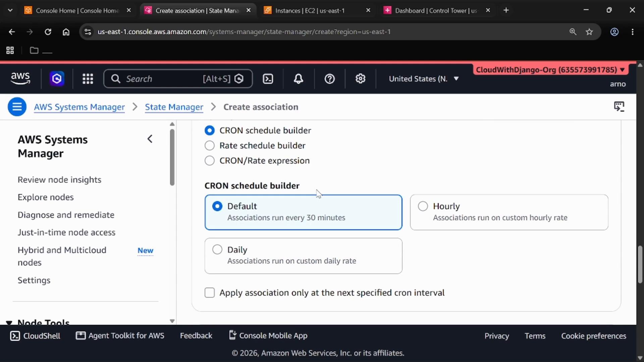The image size is (644, 362).
Task: Open the tutorials panel icon at right
Action: tap(619, 107)
